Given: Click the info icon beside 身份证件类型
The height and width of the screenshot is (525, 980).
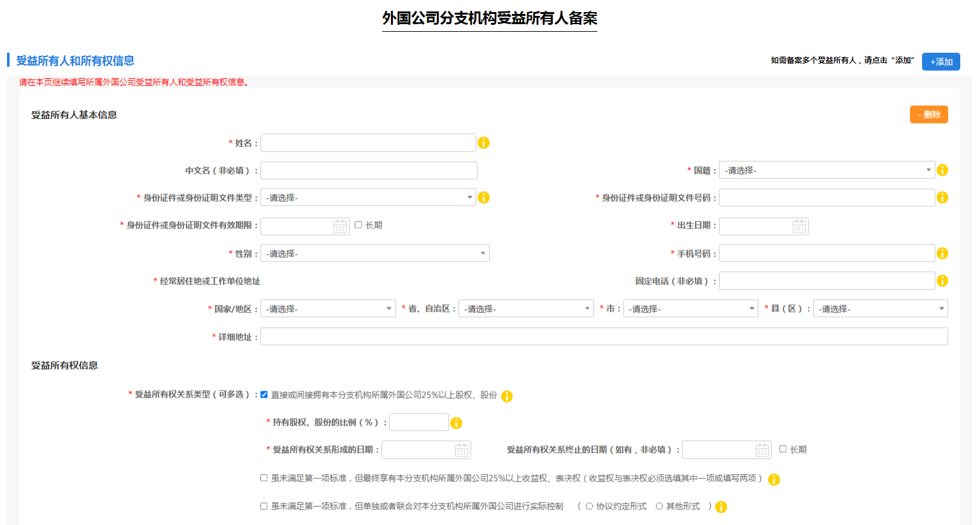Looking at the screenshot, I should pos(484,197).
